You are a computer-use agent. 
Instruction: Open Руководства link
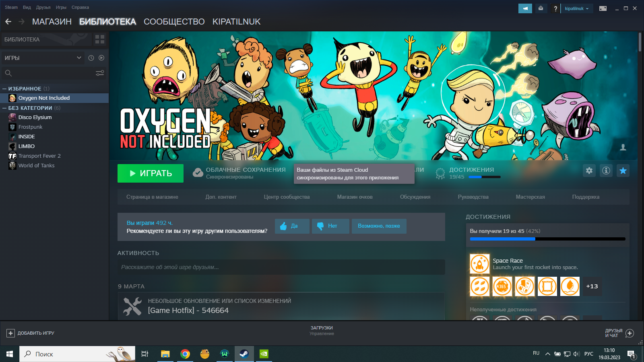click(473, 197)
